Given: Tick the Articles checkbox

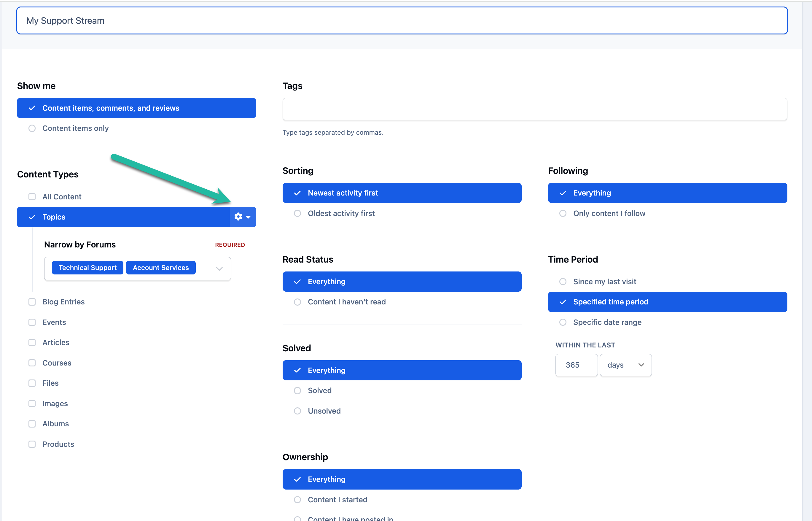Looking at the screenshot, I should point(32,342).
